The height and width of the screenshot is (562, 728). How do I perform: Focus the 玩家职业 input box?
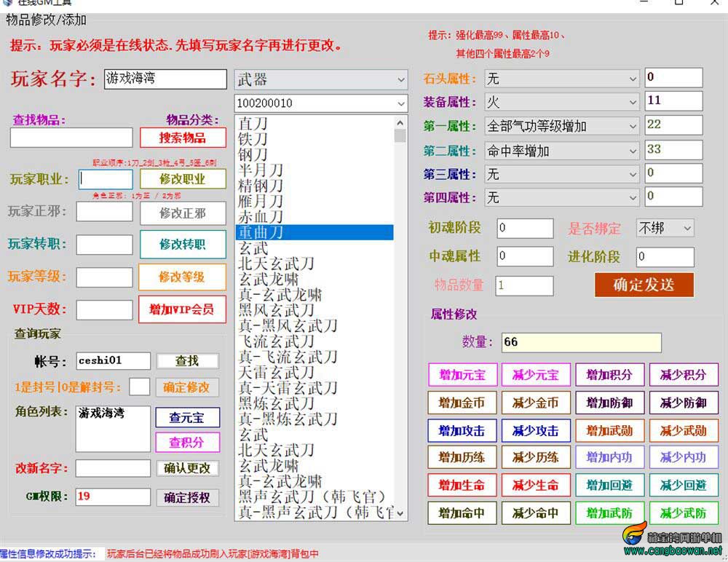tap(105, 179)
